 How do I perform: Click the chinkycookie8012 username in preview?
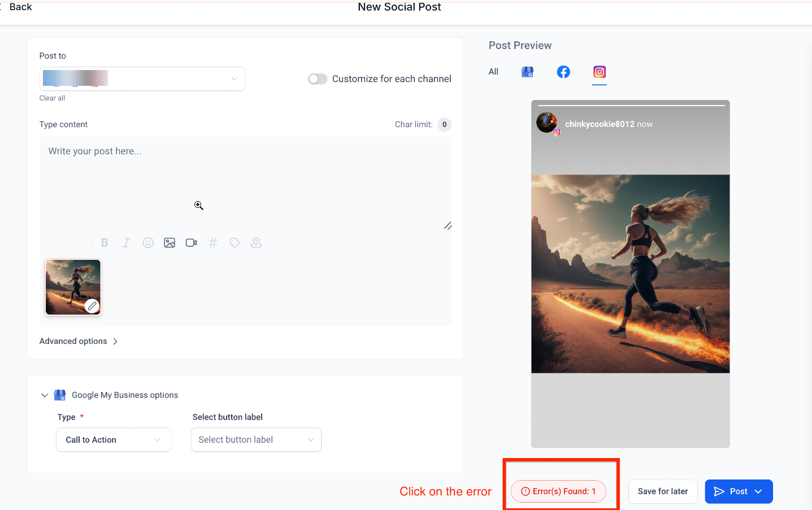(600, 124)
